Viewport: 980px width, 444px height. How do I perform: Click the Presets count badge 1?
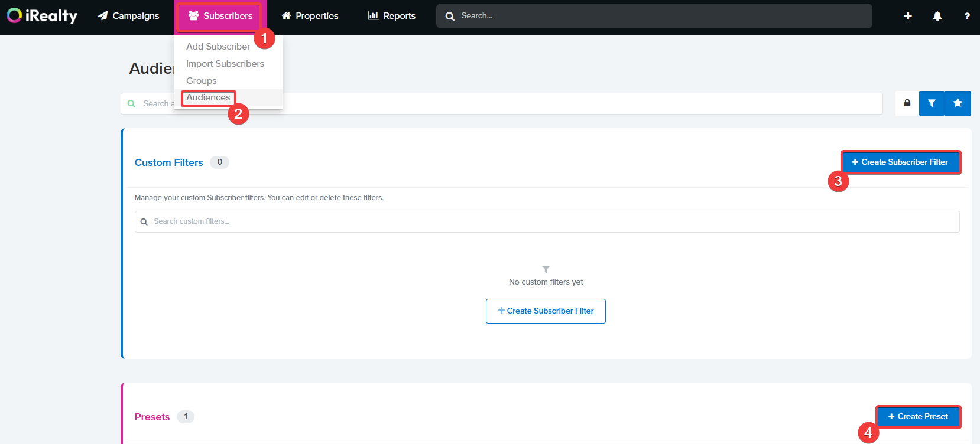click(x=186, y=417)
